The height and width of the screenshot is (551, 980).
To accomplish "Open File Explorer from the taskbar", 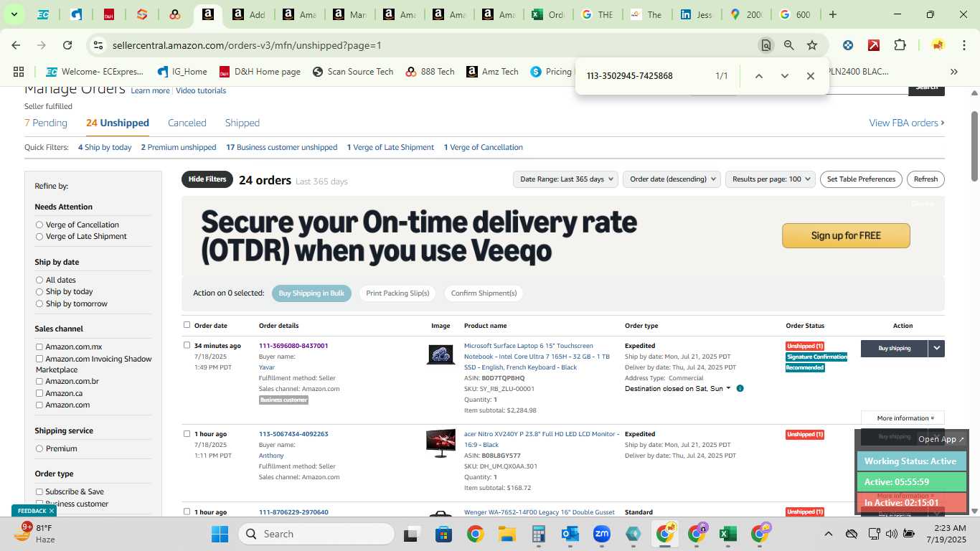I will click(x=507, y=534).
